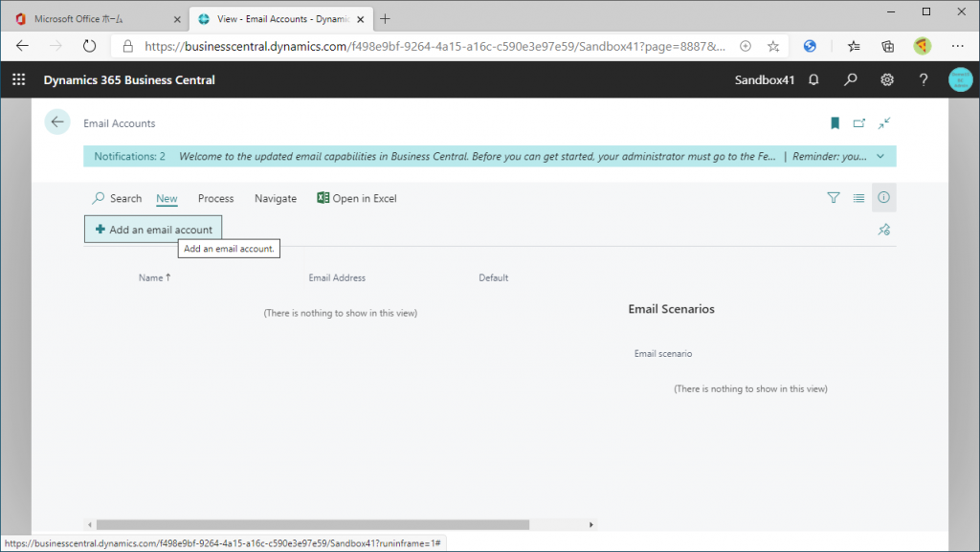Switch list layout with the view icon
This screenshot has width=980, height=552.
[x=858, y=198]
